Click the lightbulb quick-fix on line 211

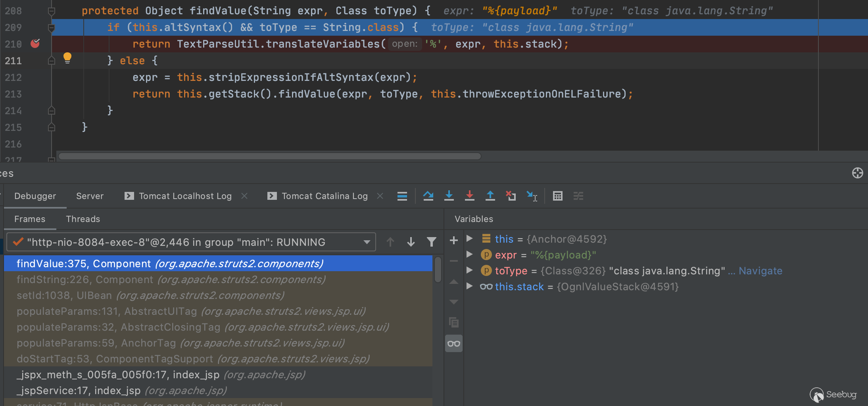[67, 58]
